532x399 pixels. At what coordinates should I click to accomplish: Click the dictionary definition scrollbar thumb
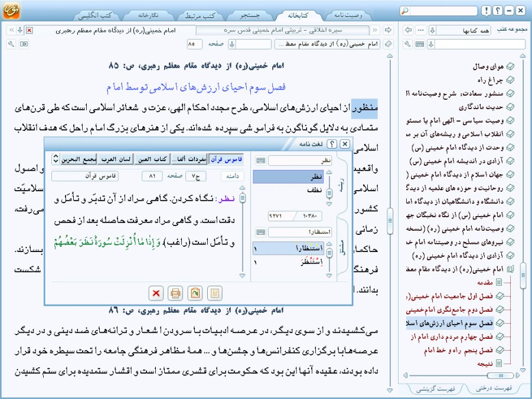click(242, 198)
